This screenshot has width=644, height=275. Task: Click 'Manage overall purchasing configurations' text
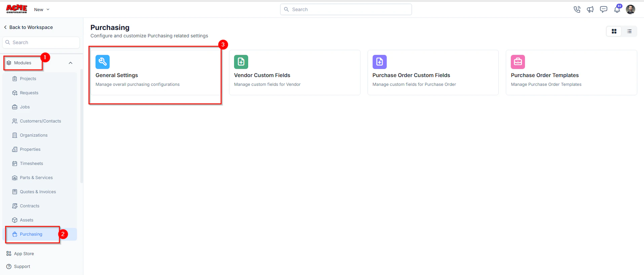(138, 84)
